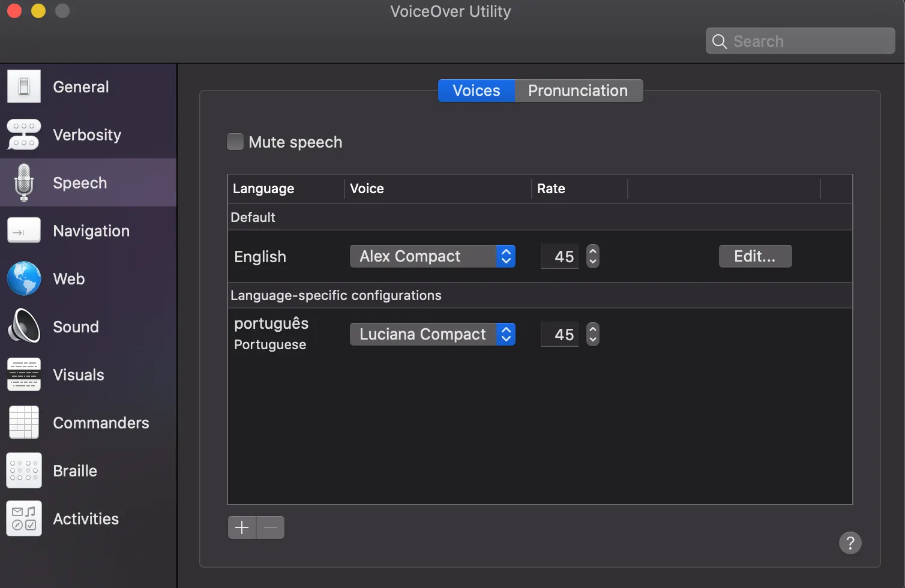The width and height of the screenshot is (905, 588).
Task: Open General settings via its switch icon
Action: (24, 86)
